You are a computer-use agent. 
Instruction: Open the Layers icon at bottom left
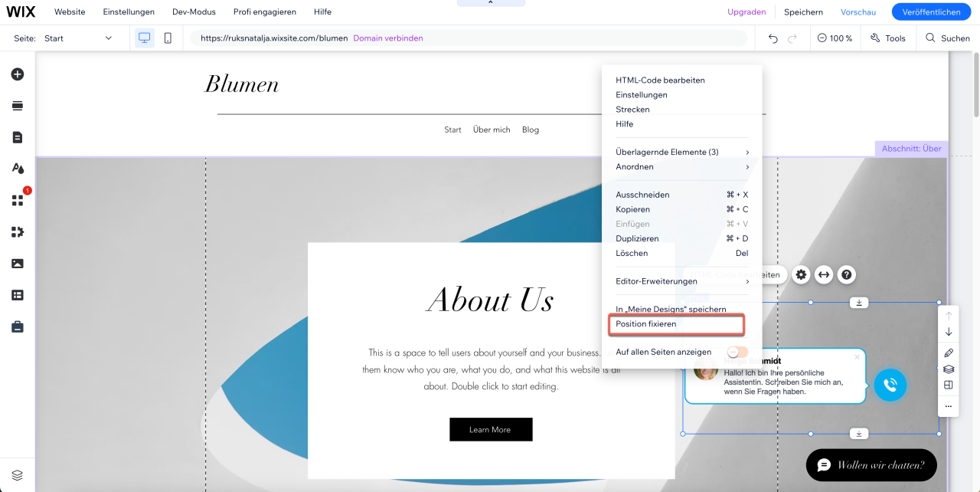tap(18, 475)
